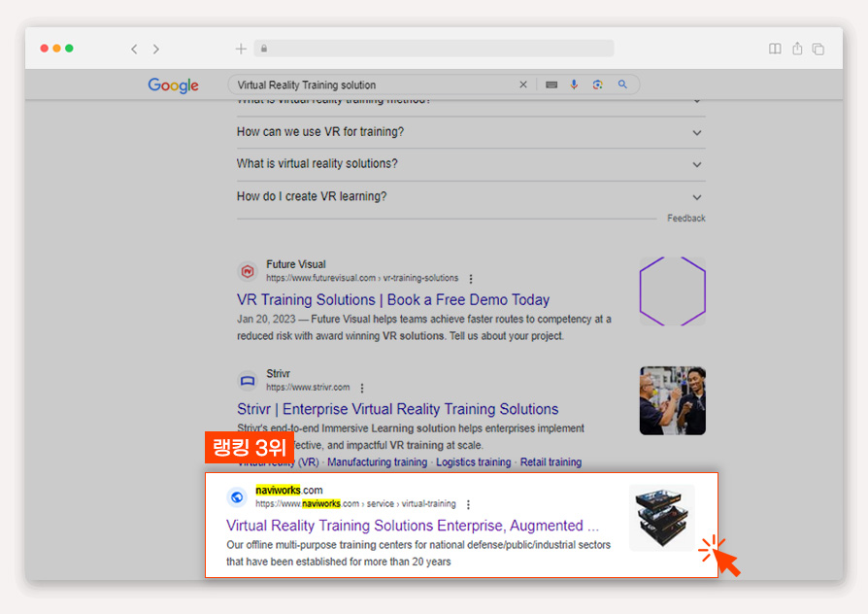Open the bookmarks book icon
The height and width of the screenshot is (614, 868).
point(775,49)
